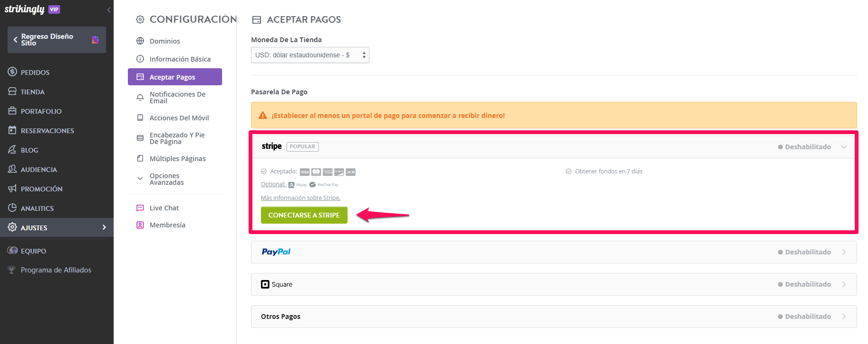
Task: Click the Dominios globe icon
Action: [140, 41]
